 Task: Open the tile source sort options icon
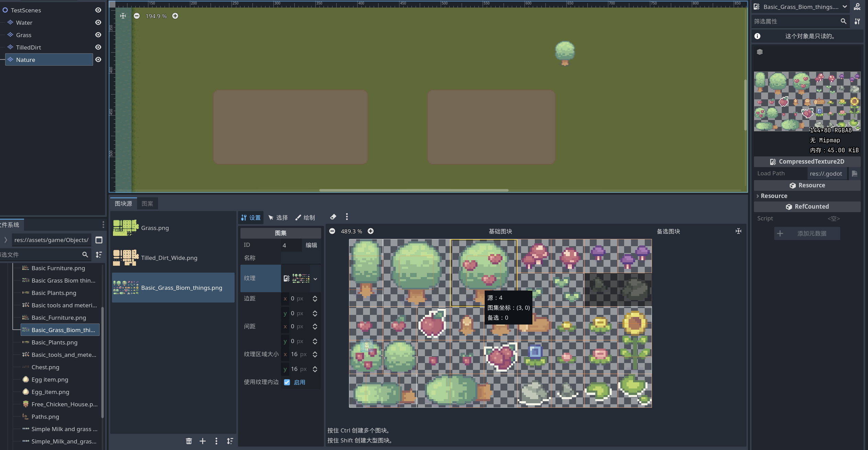pyautogui.click(x=230, y=441)
